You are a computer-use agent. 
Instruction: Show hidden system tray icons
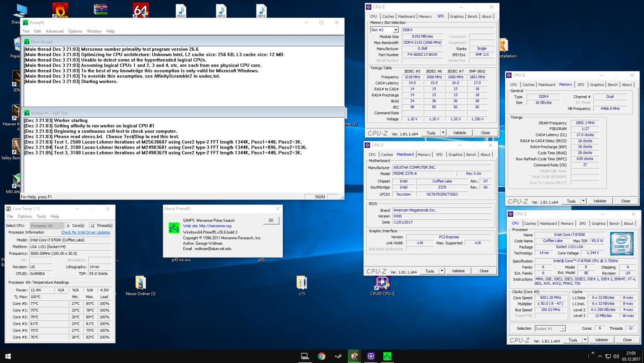600,356
